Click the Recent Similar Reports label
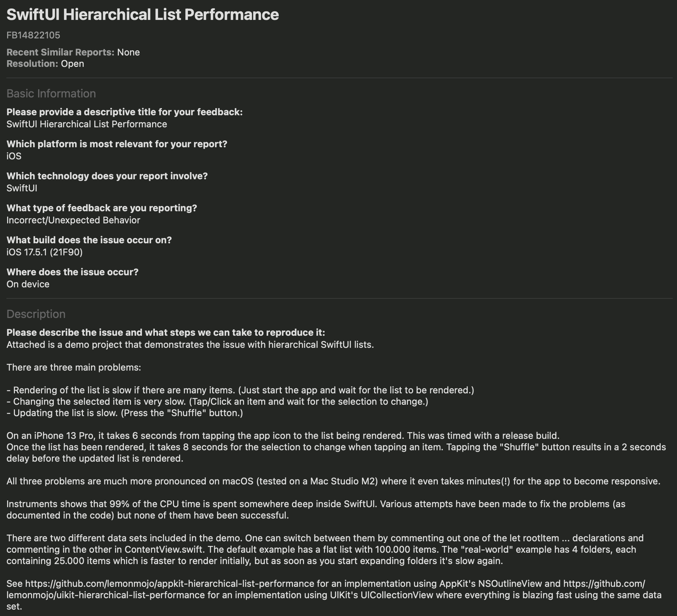 60,52
